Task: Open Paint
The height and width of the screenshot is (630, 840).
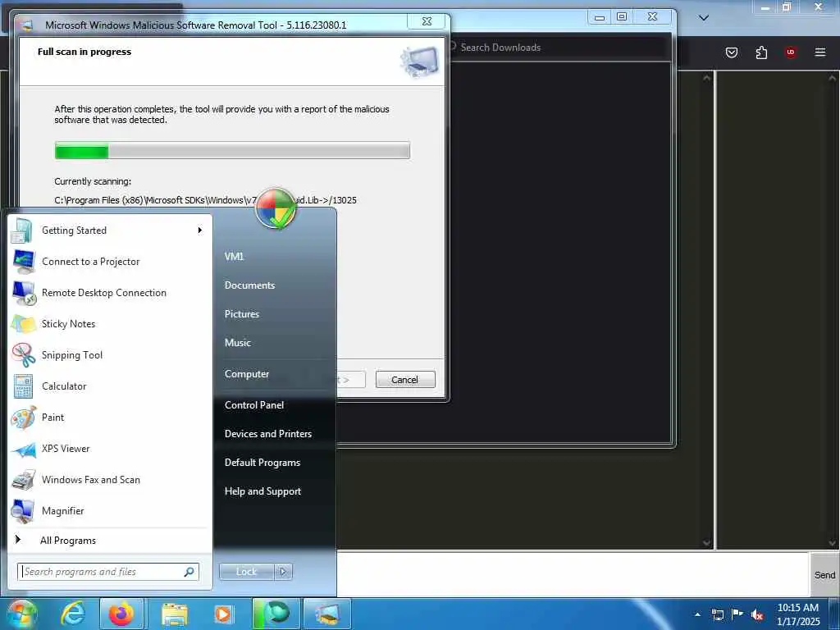Action: [110, 417]
